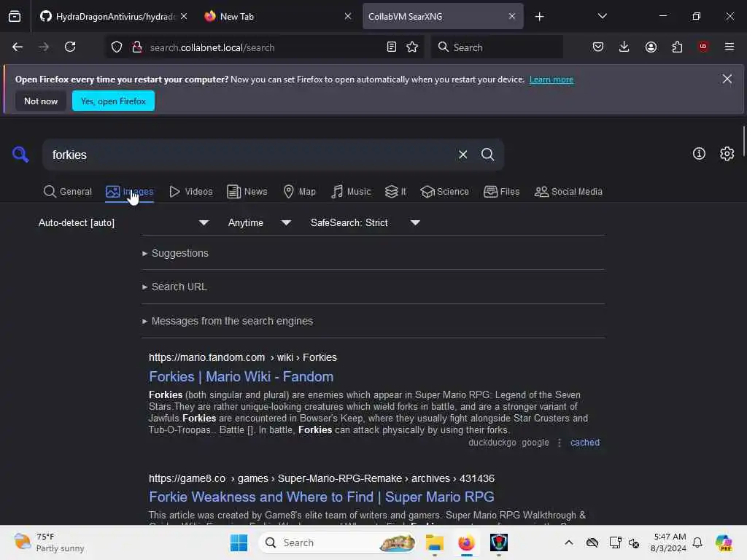
Task: Select the Files search category
Action: [502, 192]
